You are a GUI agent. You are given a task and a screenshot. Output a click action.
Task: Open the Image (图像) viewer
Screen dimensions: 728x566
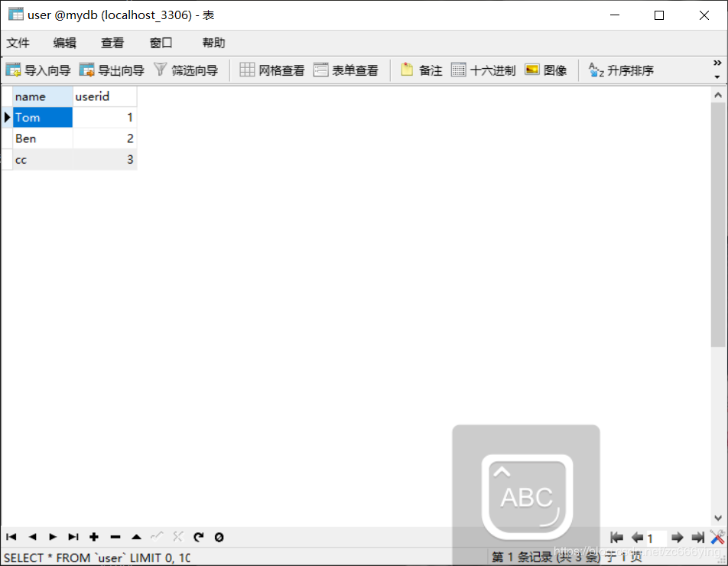545,70
